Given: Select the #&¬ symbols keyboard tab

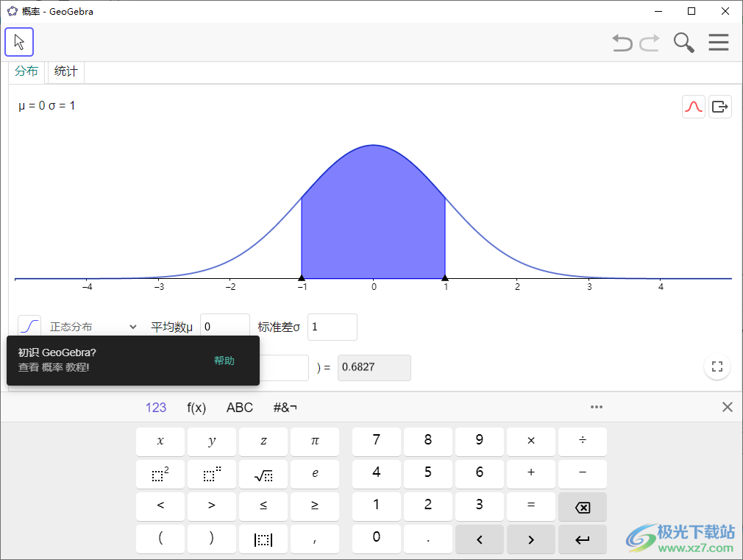Looking at the screenshot, I should pos(285,408).
